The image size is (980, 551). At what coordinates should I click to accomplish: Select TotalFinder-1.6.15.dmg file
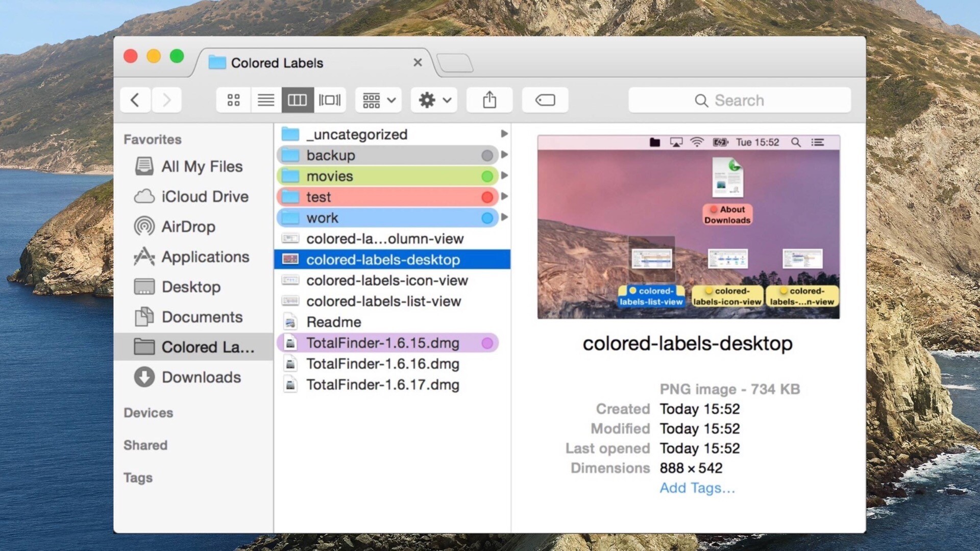(x=388, y=343)
